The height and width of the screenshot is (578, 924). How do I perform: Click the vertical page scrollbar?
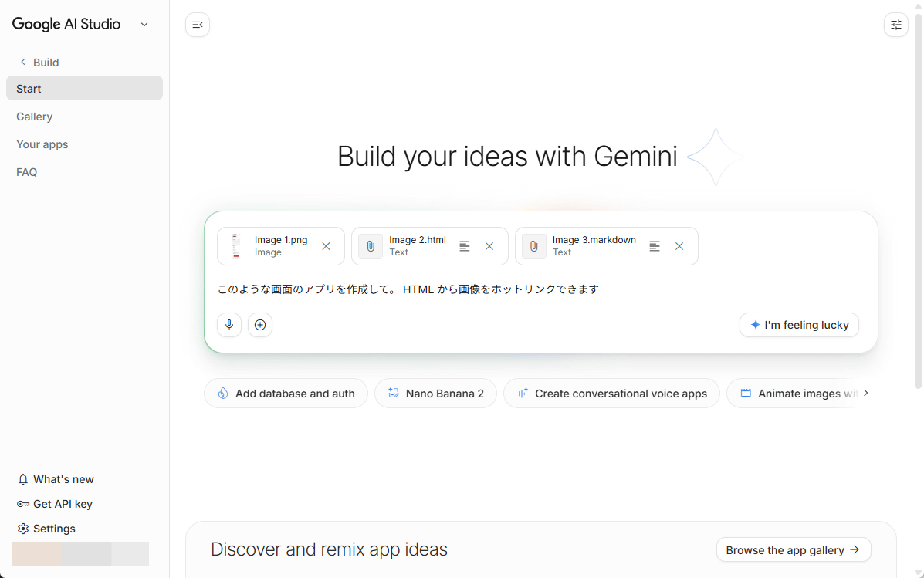coord(918,201)
